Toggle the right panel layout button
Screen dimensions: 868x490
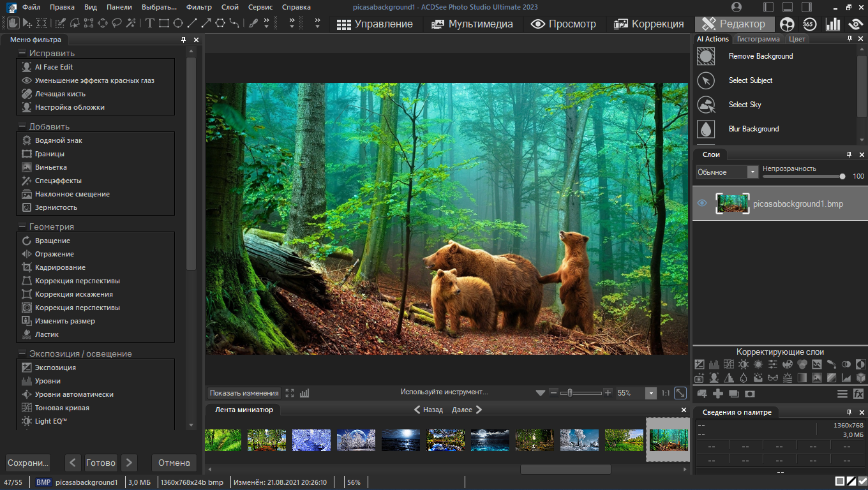point(807,7)
